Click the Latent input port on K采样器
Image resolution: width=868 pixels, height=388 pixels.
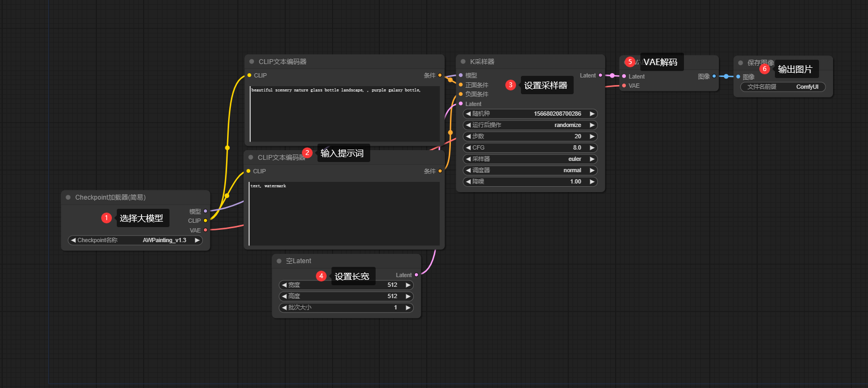pyautogui.click(x=461, y=104)
